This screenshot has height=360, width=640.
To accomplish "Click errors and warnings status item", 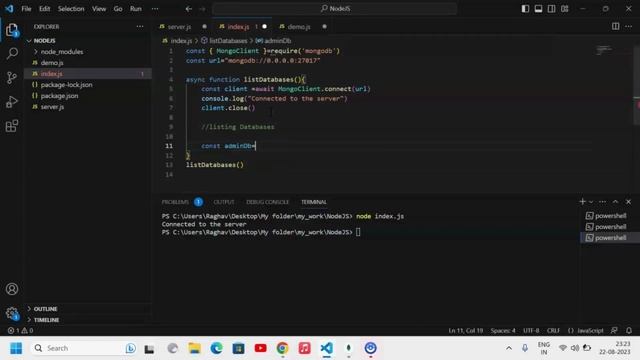I will point(20,331).
